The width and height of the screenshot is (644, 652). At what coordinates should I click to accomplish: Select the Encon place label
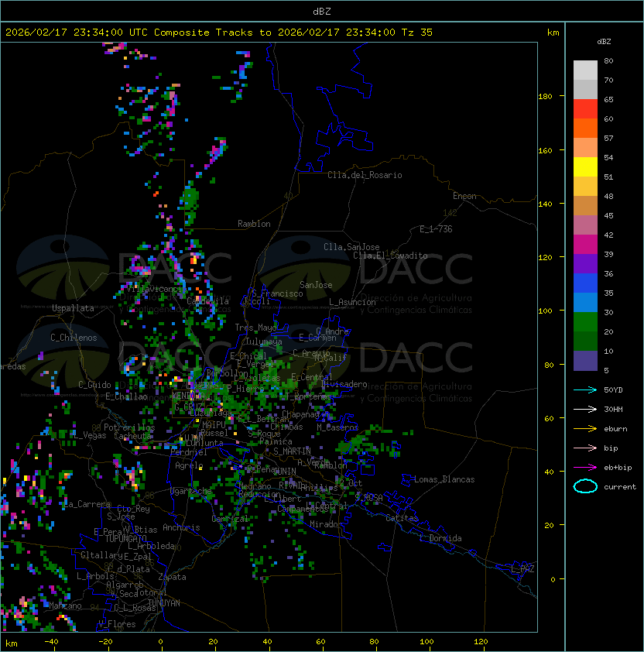pyautogui.click(x=464, y=196)
